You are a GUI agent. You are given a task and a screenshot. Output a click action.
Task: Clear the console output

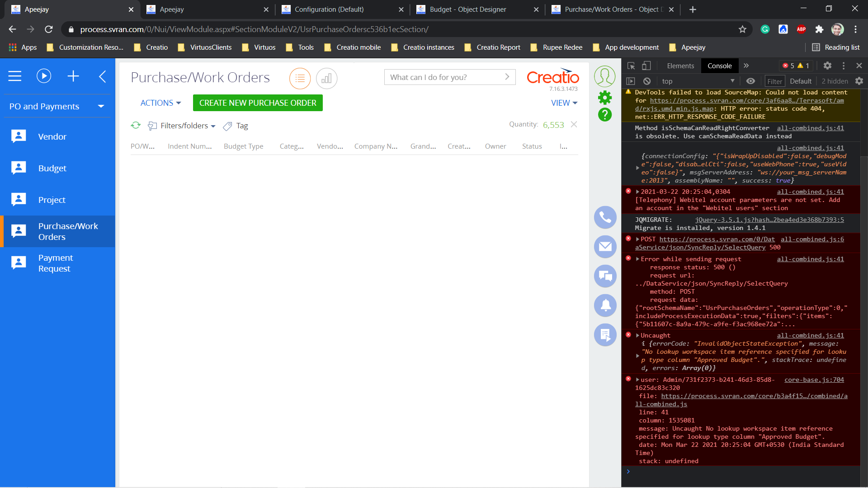[647, 81]
